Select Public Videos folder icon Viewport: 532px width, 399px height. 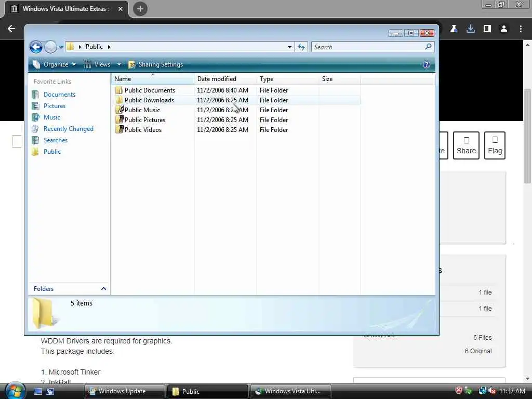point(119,129)
